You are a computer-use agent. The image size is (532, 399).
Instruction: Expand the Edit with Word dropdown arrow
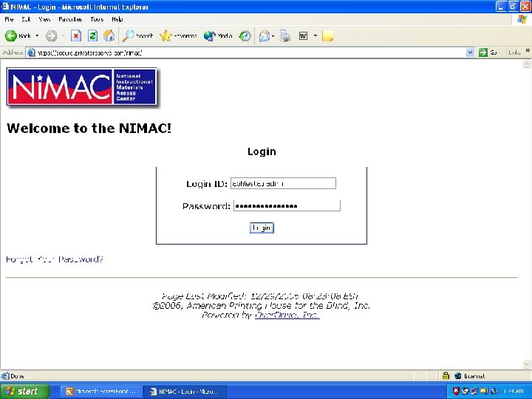[x=316, y=35]
